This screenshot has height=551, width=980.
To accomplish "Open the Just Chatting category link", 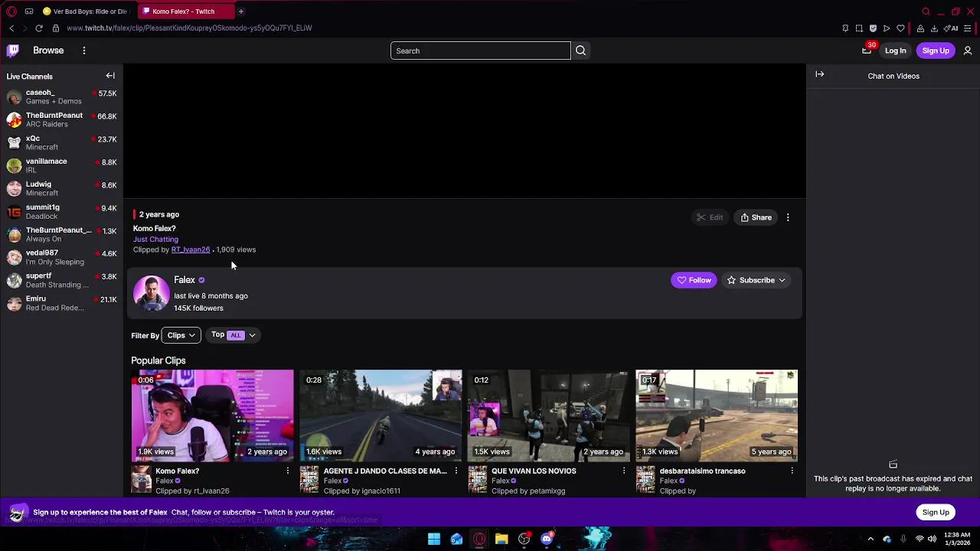I will pos(155,239).
